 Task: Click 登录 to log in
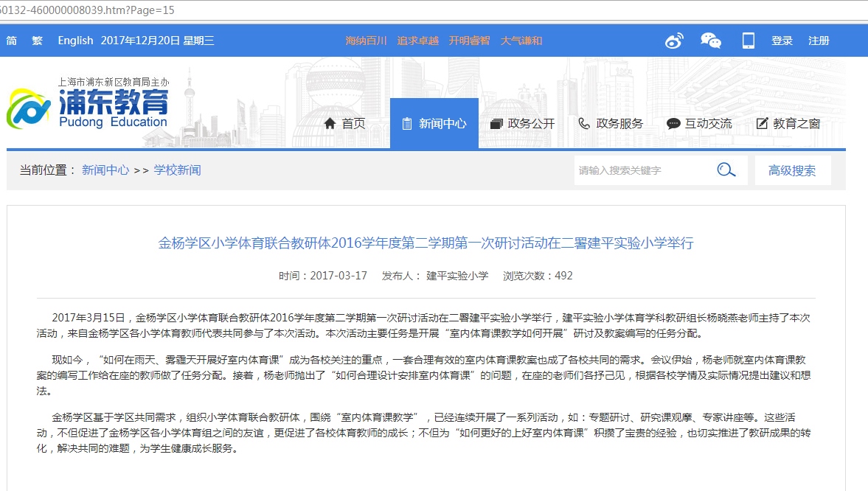[x=782, y=41]
